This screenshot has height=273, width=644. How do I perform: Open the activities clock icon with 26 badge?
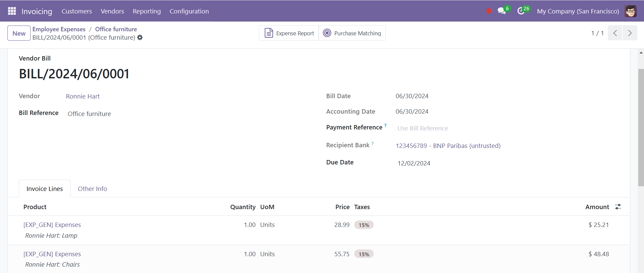[521, 11]
